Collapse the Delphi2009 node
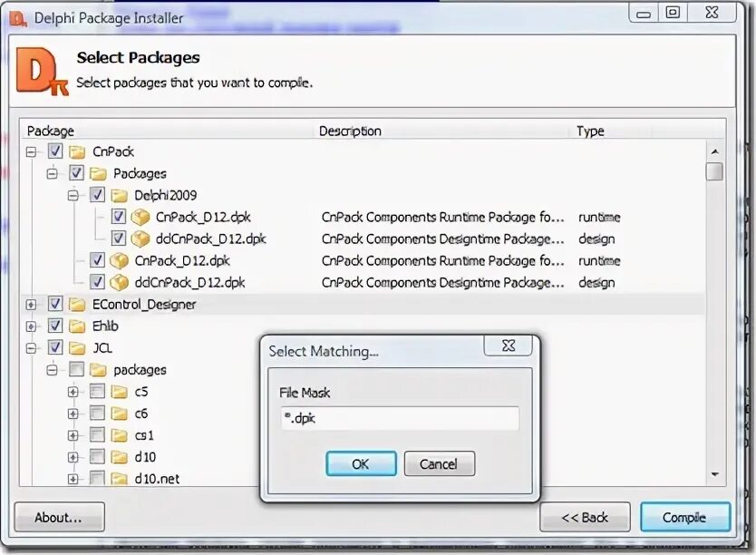The height and width of the screenshot is (555, 756). pyautogui.click(x=73, y=196)
